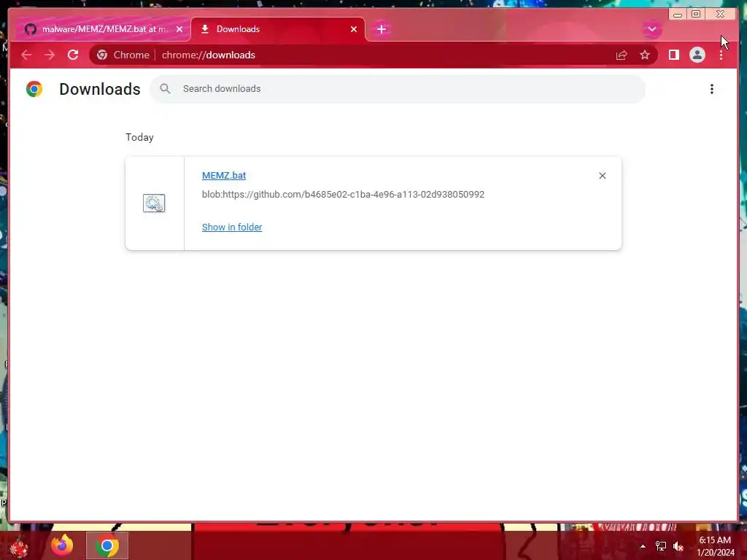This screenshot has width=747, height=560.
Task: Show hidden system tray icons
Action: [x=643, y=546]
